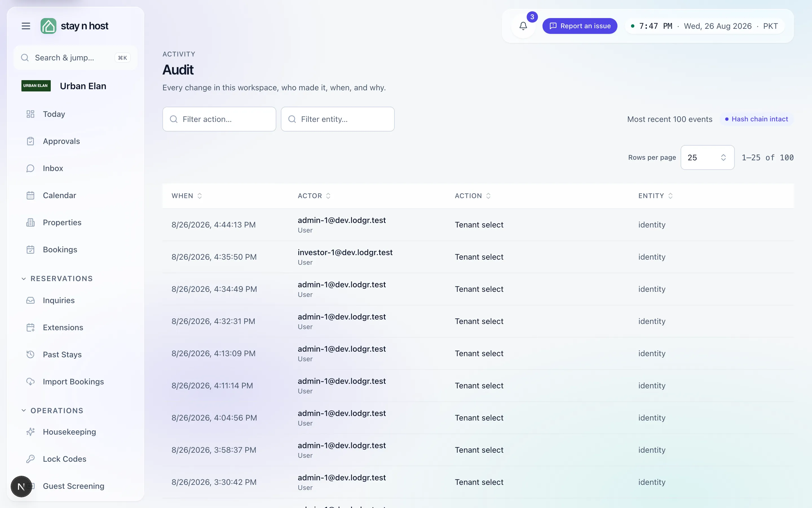The width and height of the screenshot is (812, 508).
Task: Sort table by WHEN column arrows
Action: (x=200, y=196)
